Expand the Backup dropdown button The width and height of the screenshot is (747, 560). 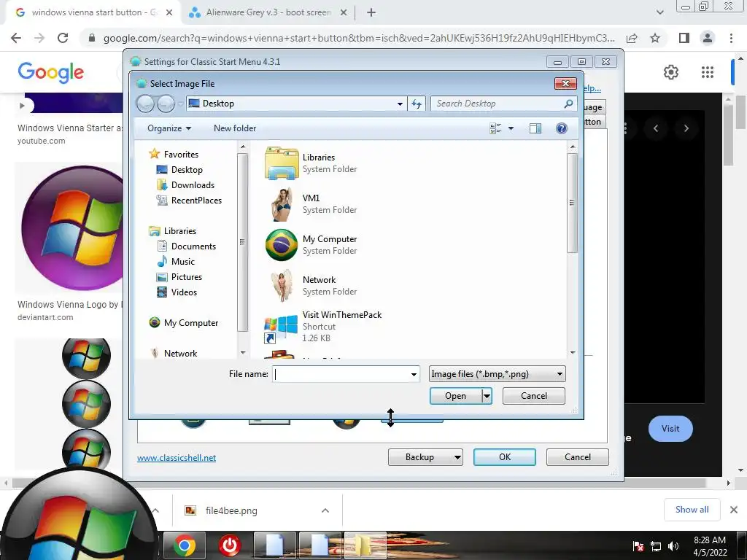pyautogui.click(x=457, y=457)
